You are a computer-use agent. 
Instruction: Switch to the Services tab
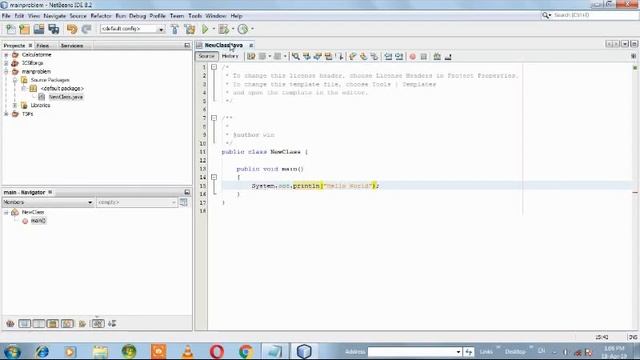72,46
